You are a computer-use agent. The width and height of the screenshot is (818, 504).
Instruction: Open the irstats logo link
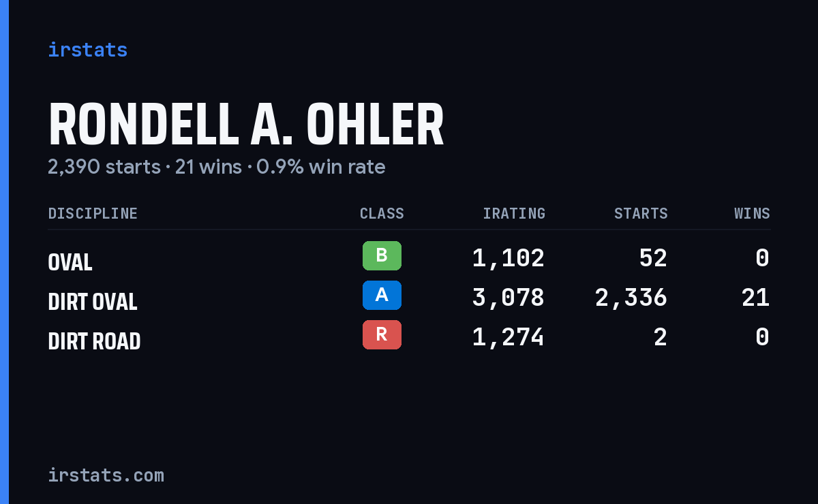[x=88, y=50]
